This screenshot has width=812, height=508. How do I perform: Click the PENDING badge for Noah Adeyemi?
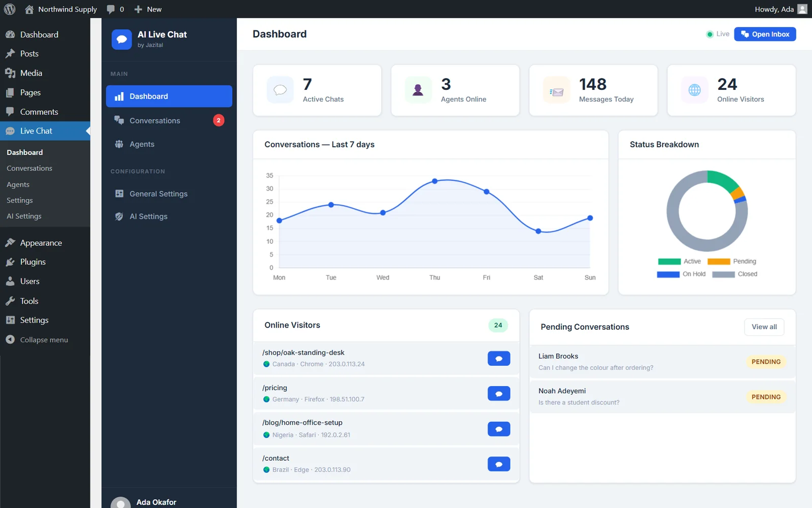[766, 397]
